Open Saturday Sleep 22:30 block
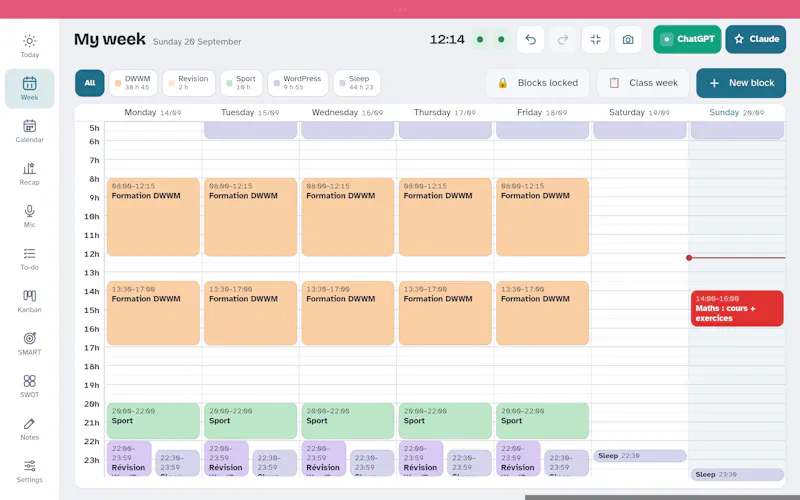 (640, 456)
